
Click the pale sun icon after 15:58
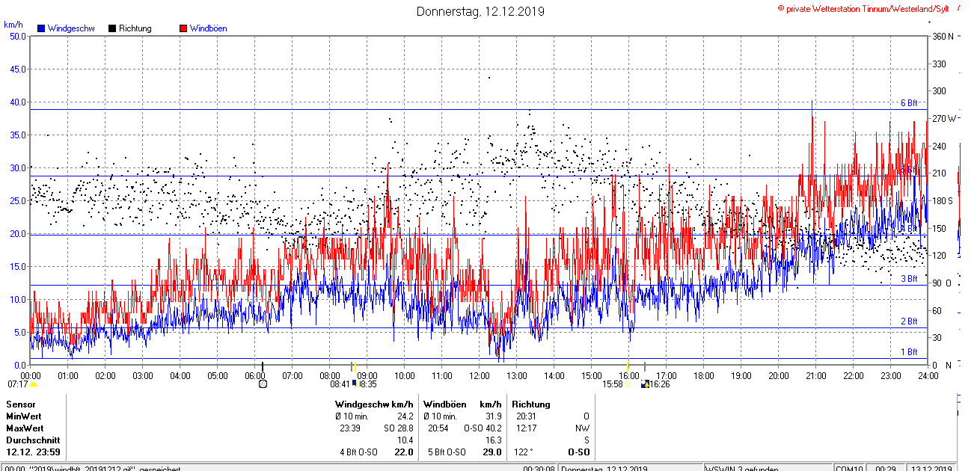point(629,384)
